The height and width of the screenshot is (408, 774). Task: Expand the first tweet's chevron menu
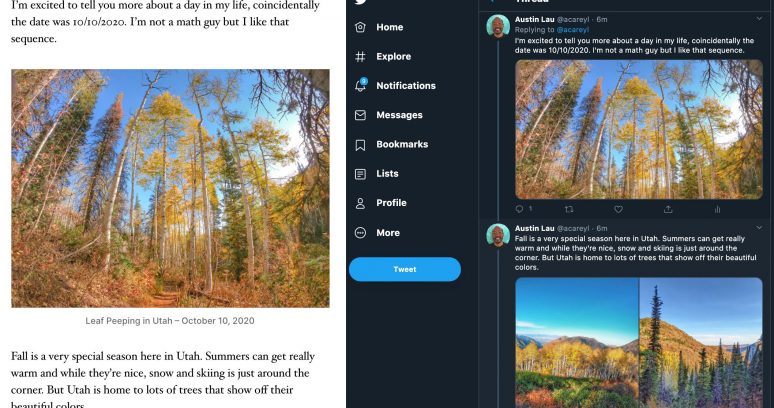[x=759, y=19]
